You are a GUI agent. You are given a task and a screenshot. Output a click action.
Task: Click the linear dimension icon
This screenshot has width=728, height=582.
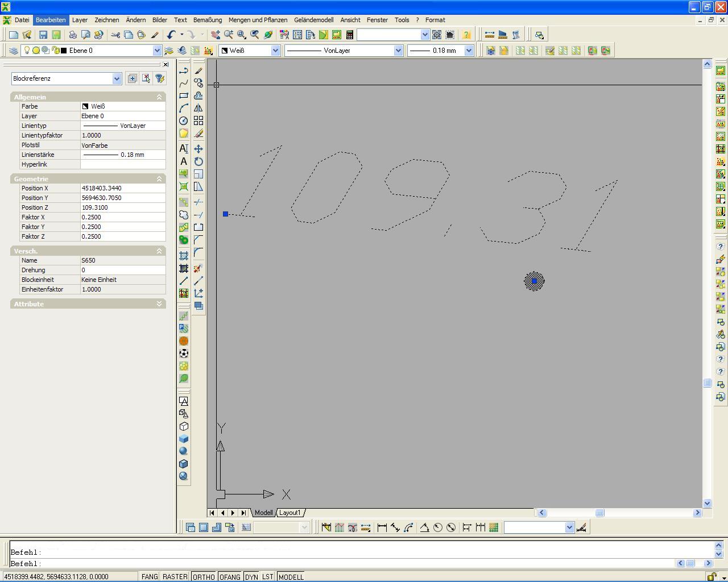pos(382,527)
